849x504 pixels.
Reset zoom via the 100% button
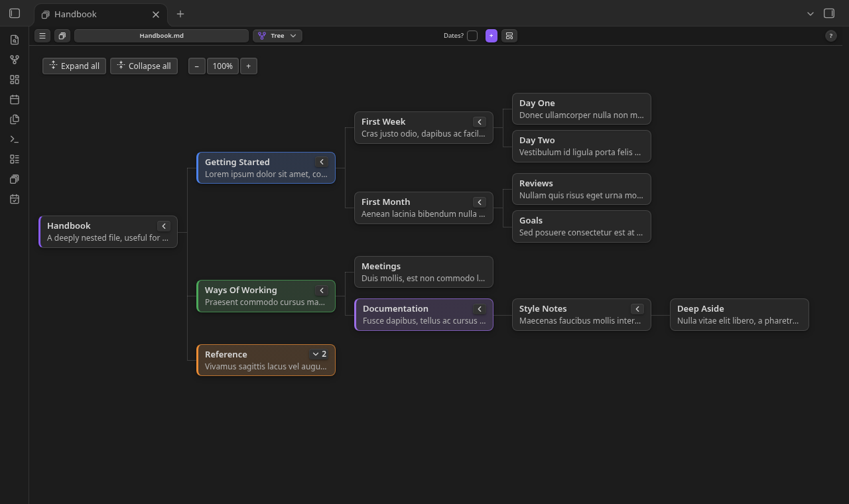pyautogui.click(x=223, y=66)
